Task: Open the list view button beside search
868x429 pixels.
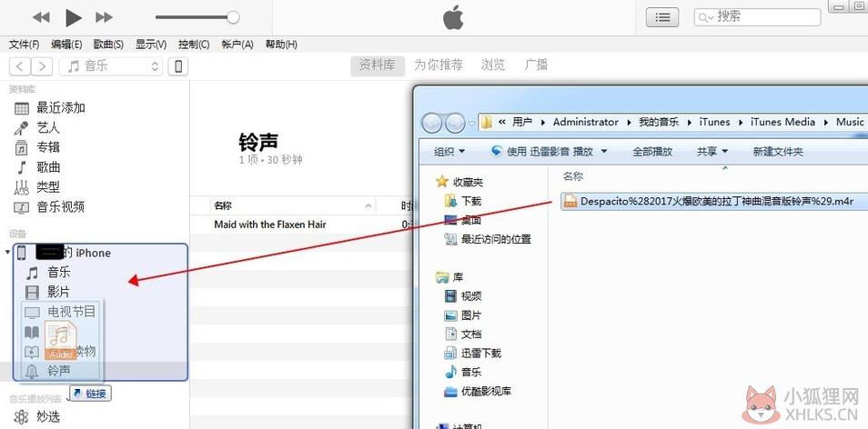Action: coord(662,17)
